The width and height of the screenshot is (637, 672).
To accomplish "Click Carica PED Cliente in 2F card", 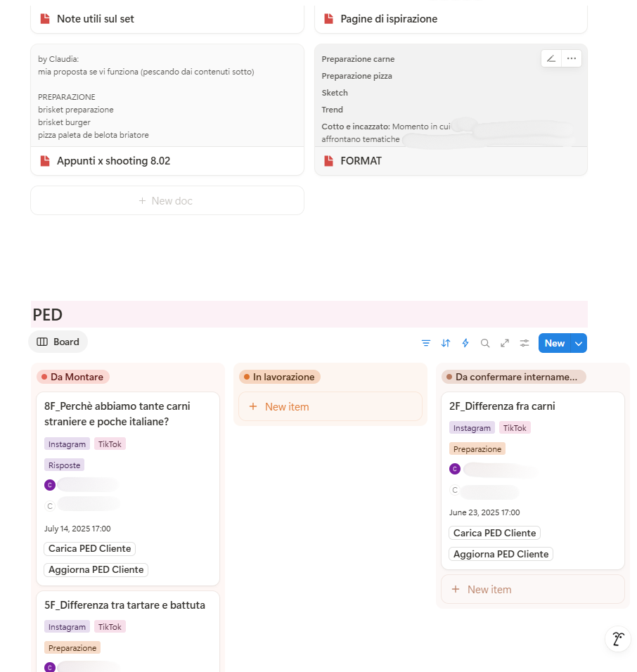I will point(495,533).
